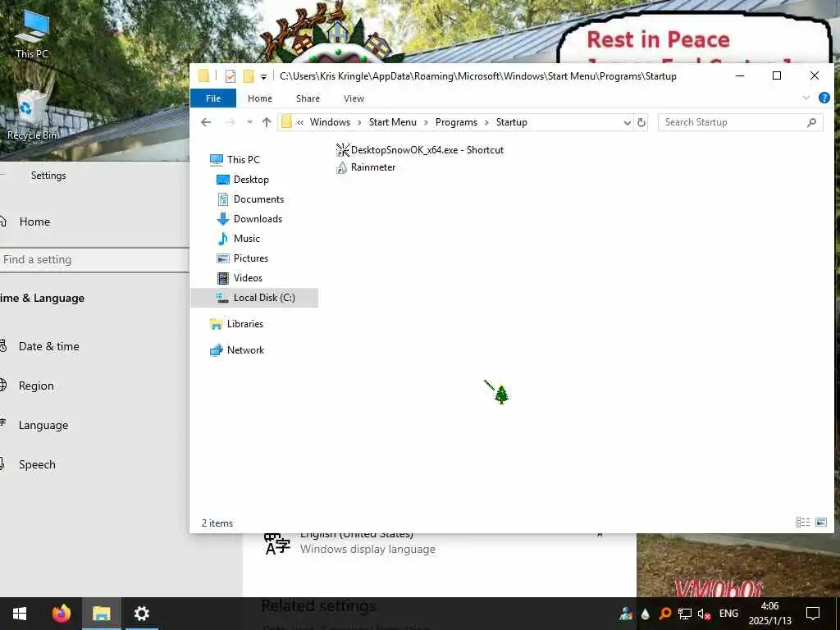Click the New folder quick access icon
The width and height of the screenshot is (840, 630).
tap(249, 76)
